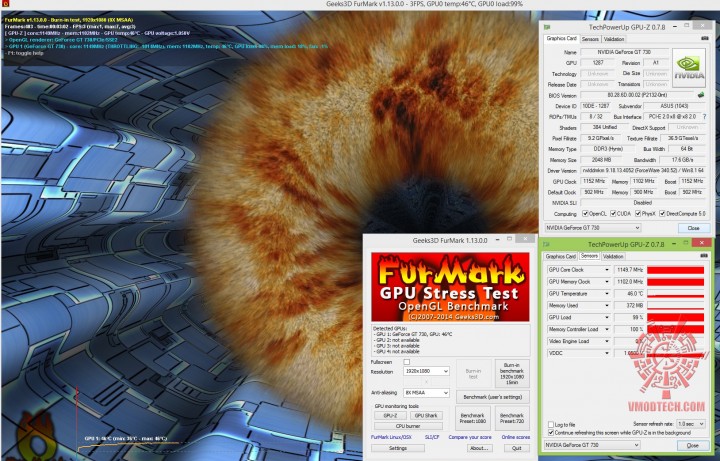Open the GPU selector dropdown in Sensors window

point(592,445)
